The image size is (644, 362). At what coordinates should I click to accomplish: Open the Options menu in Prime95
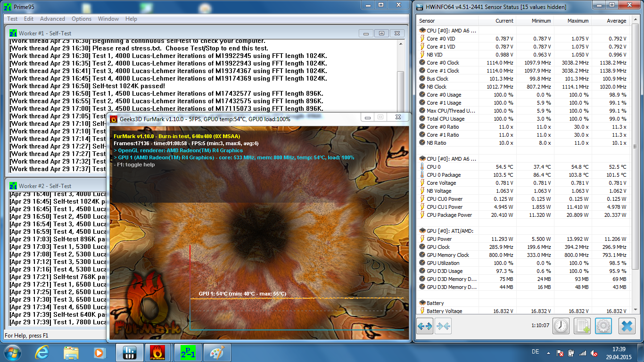click(x=82, y=19)
